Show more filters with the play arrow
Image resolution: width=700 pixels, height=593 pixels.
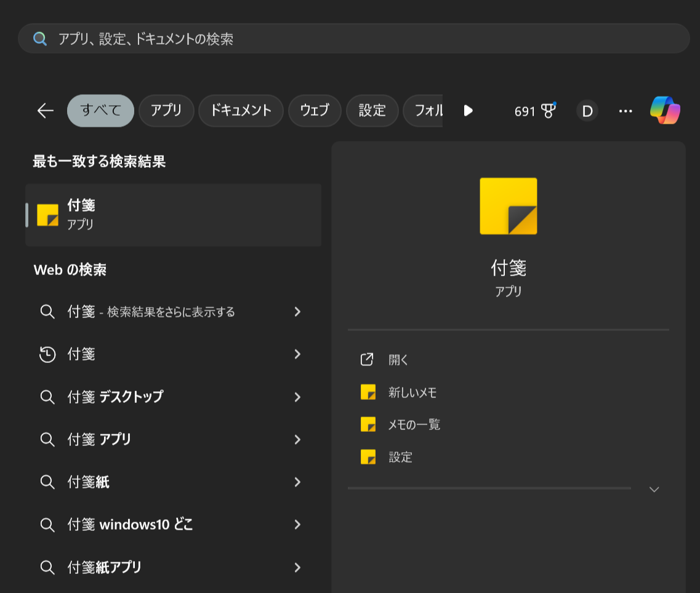coord(468,111)
